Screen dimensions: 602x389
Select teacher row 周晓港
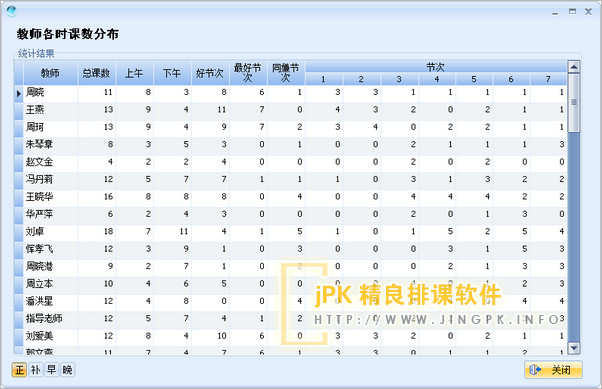pyautogui.click(x=290, y=267)
